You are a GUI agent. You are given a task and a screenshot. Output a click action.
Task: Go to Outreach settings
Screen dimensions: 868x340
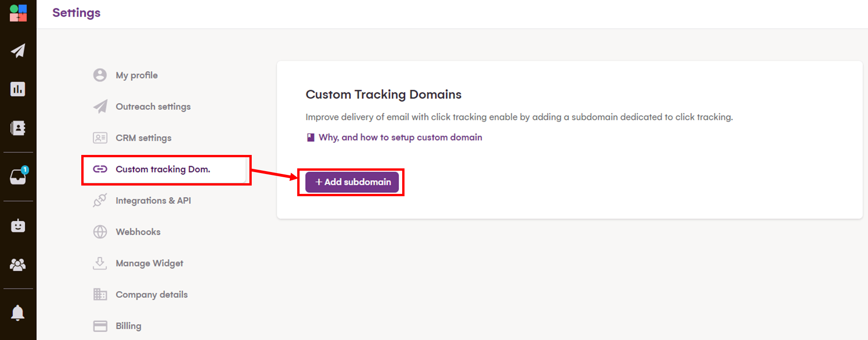(x=153, y=107)
